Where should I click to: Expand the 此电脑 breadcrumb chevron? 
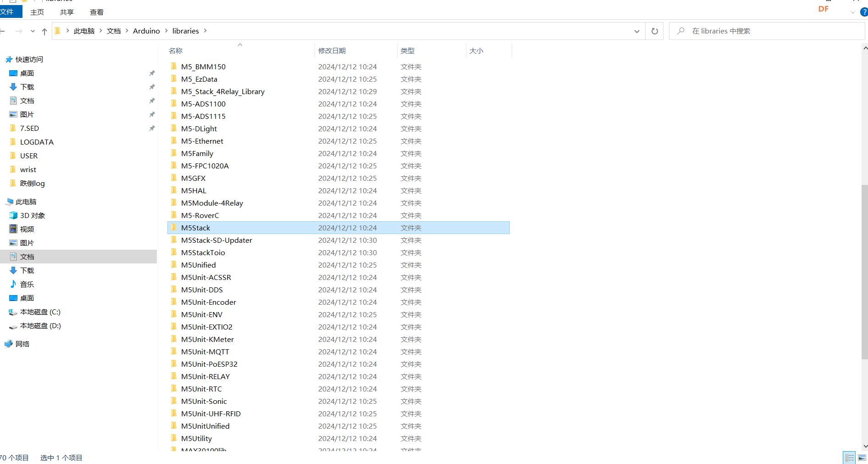[x=100, y=31]
